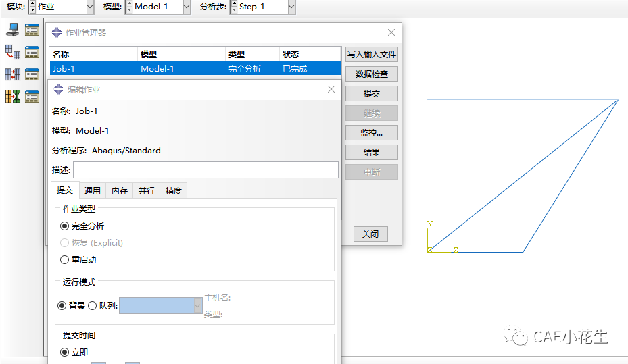Screen dimensions: 628x364
Task: Click Model-1 cell in Job-1 row
Action: click(x=158, y=69)
